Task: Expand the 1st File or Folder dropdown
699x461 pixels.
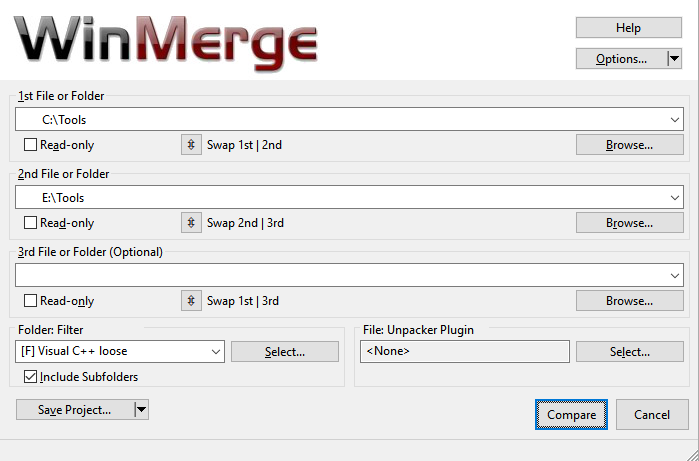Action: (675, 120)
